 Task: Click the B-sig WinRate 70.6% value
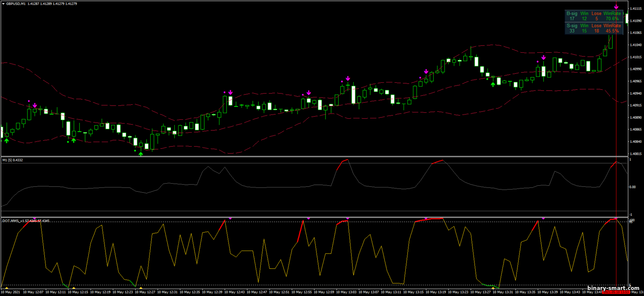point(612,19)
